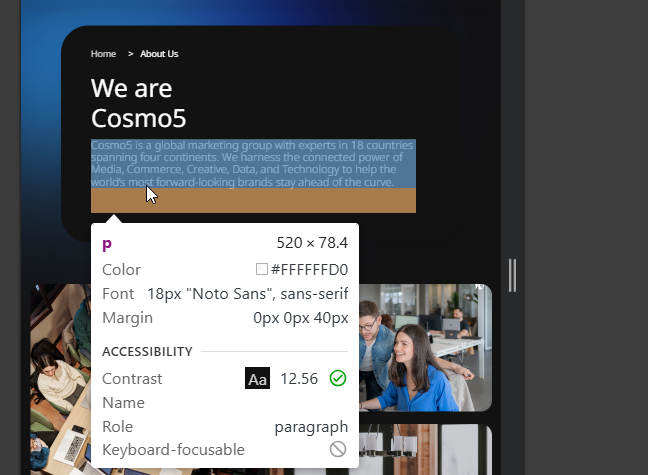Click the About Us breadcrumb
The image size is (648, 475).
pos(159,54)
